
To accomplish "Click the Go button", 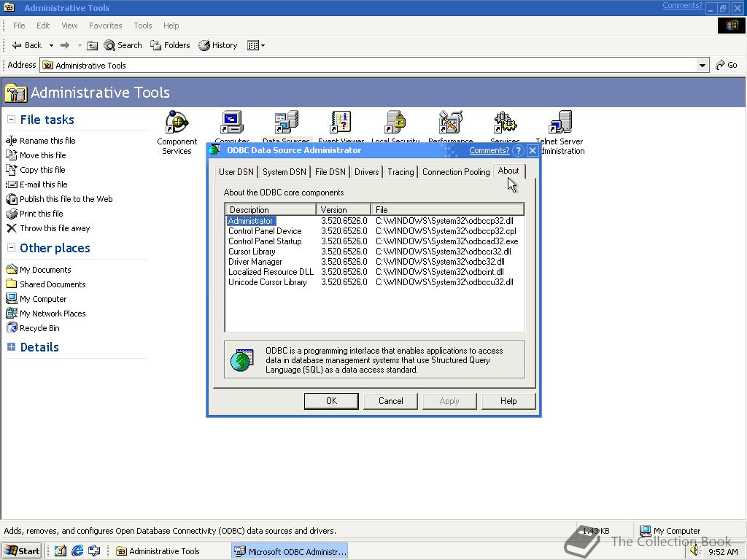I will (x=727, y=65).
